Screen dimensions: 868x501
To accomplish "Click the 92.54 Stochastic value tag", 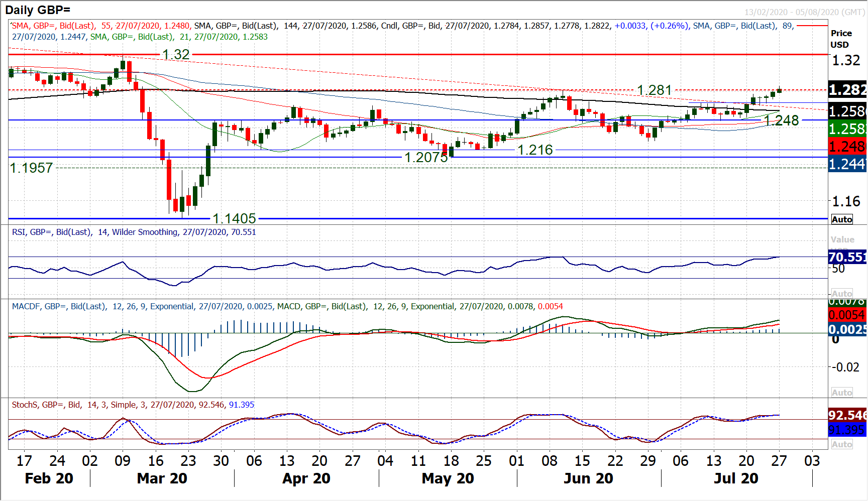I will tap(847, 415).
